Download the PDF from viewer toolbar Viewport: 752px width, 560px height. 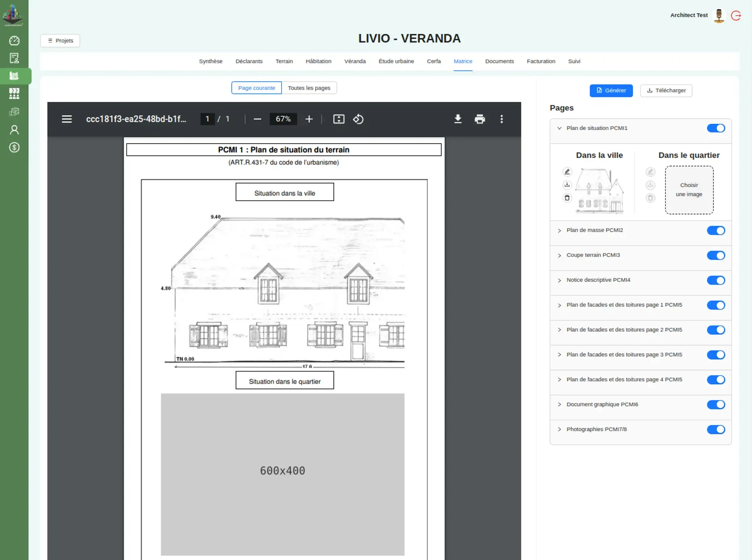(458, 119)
